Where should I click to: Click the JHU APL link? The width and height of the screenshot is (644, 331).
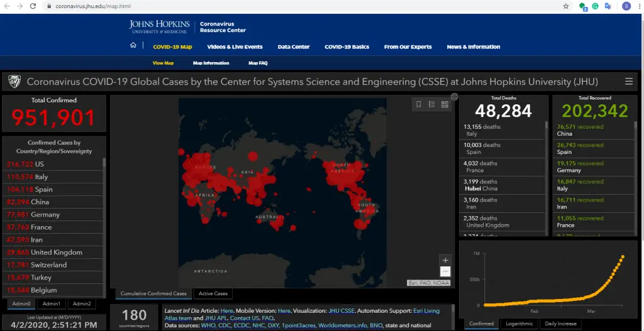point(217,318)
